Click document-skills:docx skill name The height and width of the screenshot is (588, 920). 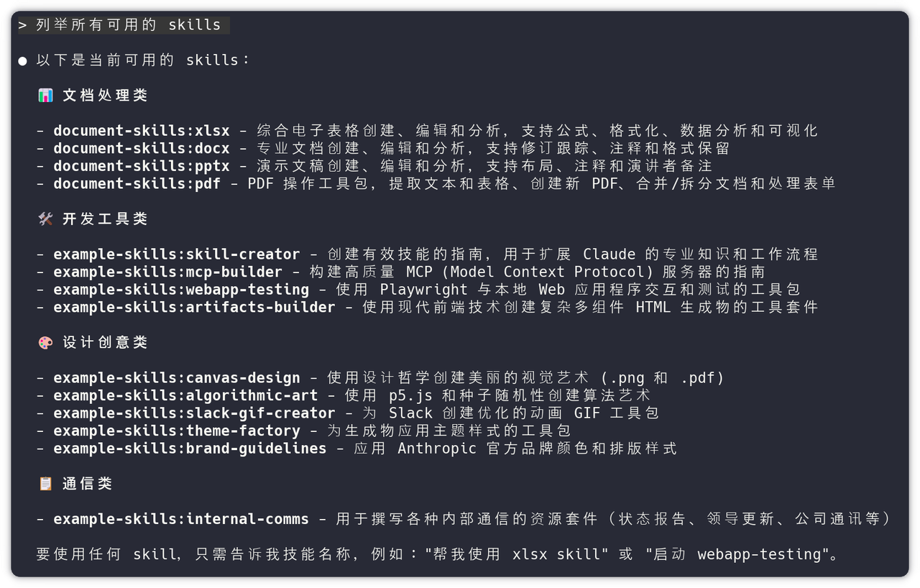click(x=141, y=148)
